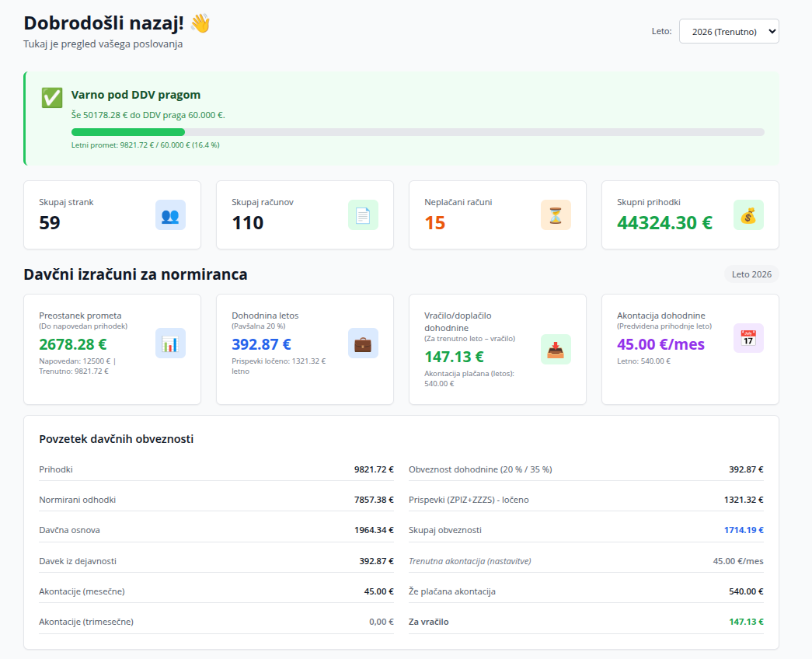Click the Normirani odhodki value 7857.38 €
This screenshot has height=659, width=812.
[x=374, y=500]
